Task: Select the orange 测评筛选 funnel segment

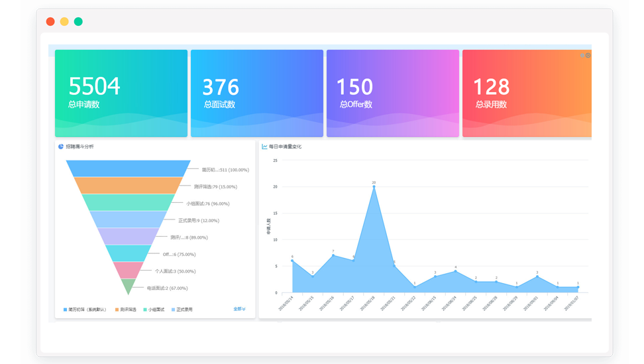Action: [x=128, y=186]
